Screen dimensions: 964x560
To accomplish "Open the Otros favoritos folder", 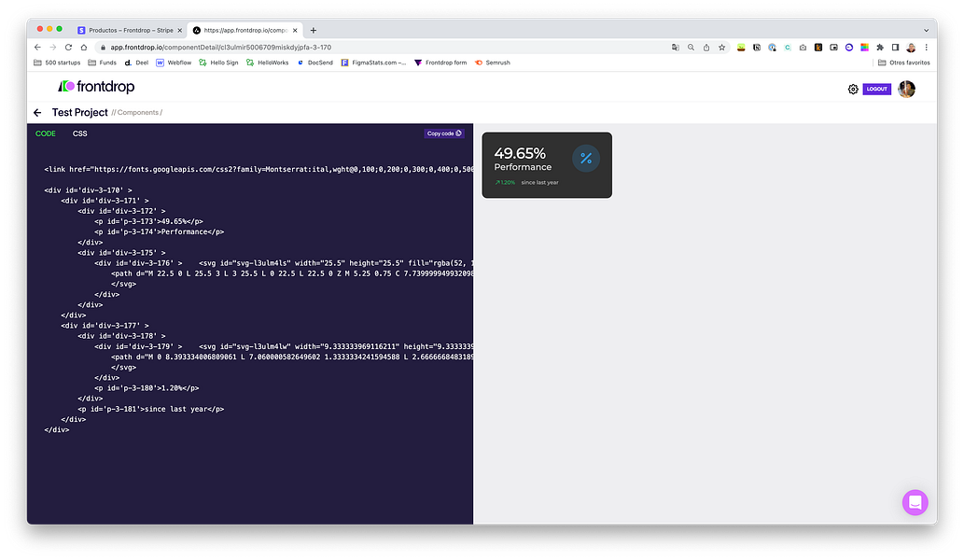I will (x=903, y=63).
